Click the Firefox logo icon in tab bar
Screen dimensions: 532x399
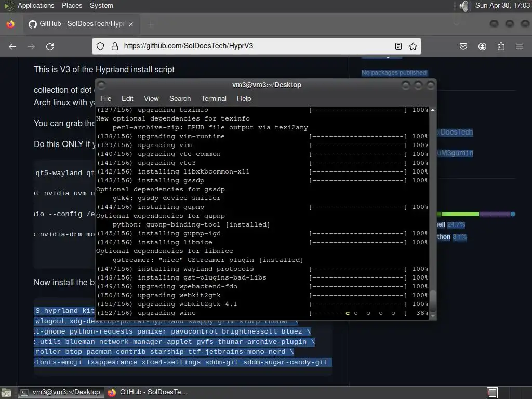click(10, 24)
